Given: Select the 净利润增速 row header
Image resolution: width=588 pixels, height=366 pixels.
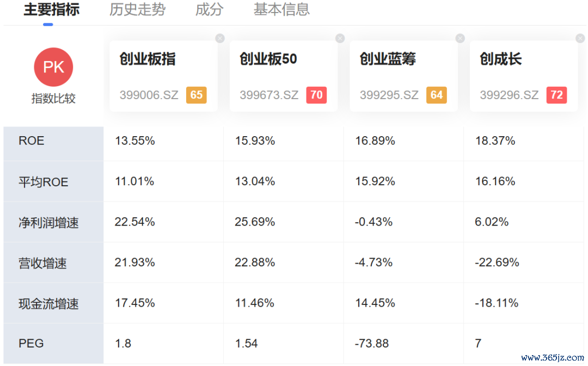Looking at the screenshot, I should [53, 222].
